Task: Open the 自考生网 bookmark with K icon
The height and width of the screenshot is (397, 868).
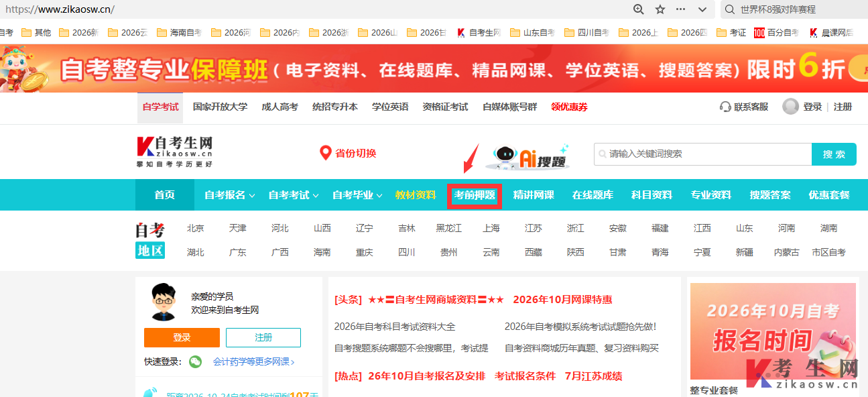Action: (479, 32)
